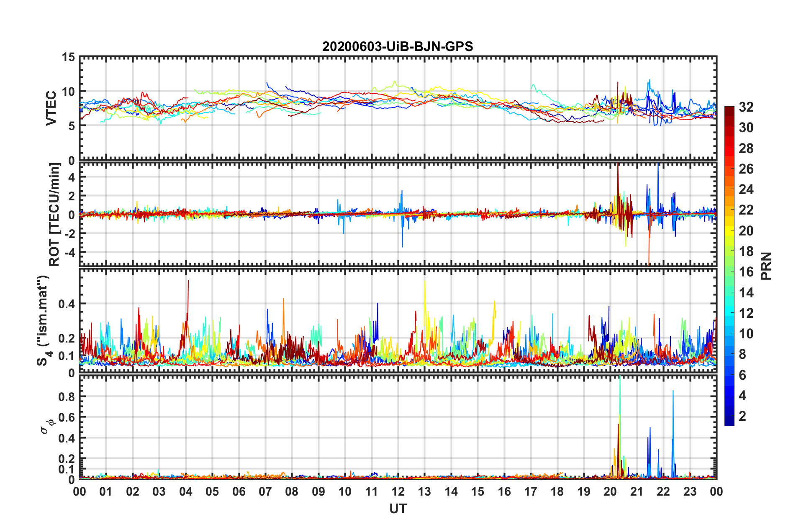Click the PRN colorbar label
This screenshot has height=532, width=796.
pos(766,266)
